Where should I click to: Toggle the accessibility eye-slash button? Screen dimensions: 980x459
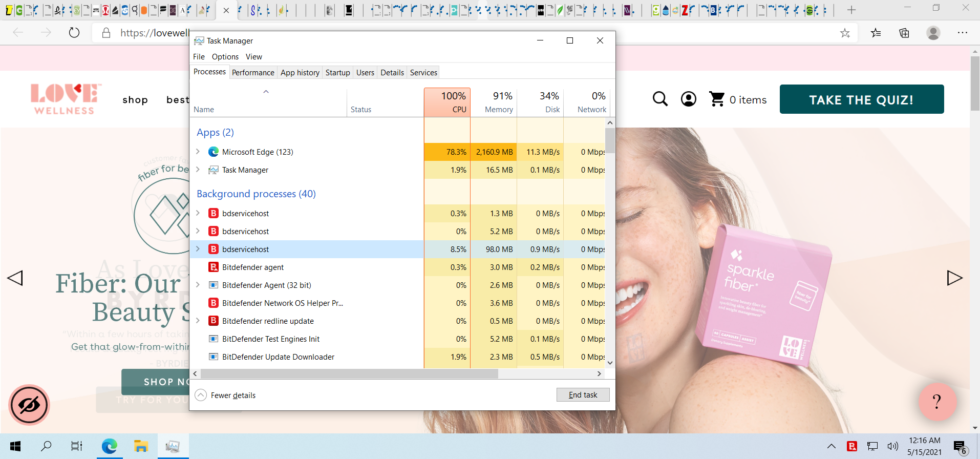coord(29,405)
